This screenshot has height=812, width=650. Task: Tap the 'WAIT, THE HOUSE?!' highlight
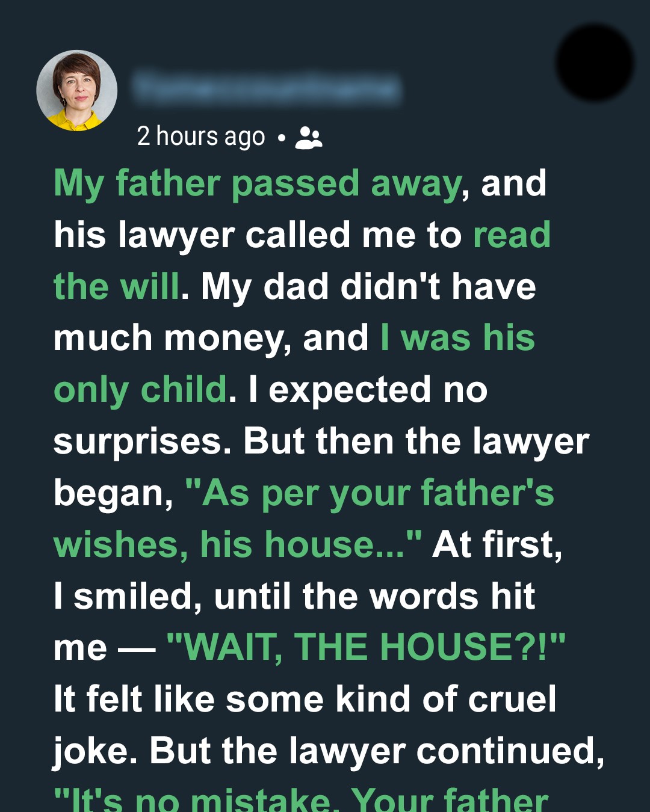click(x=366, y=648)
